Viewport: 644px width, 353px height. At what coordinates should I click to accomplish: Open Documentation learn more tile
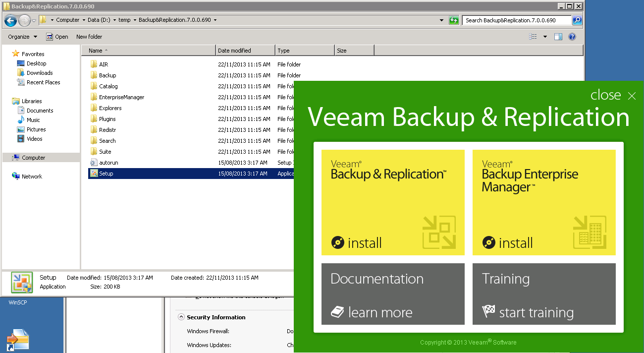[x=393, y=294]
